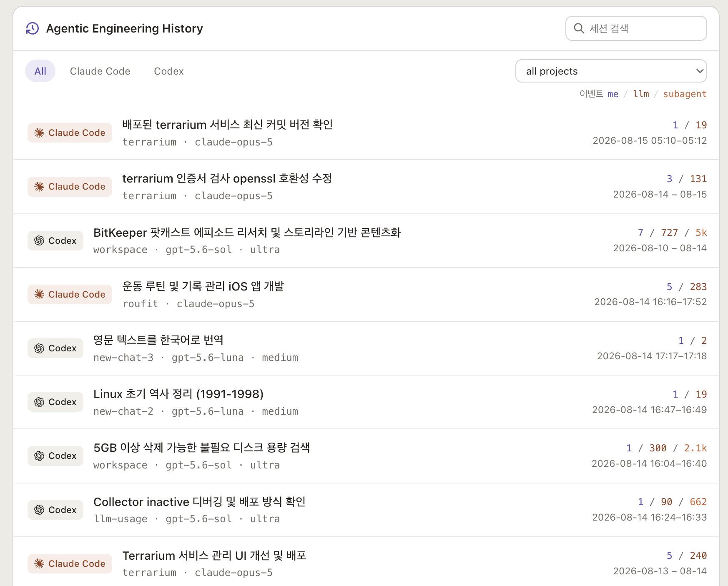Click the 이벤트 legend text

[591, 94]
